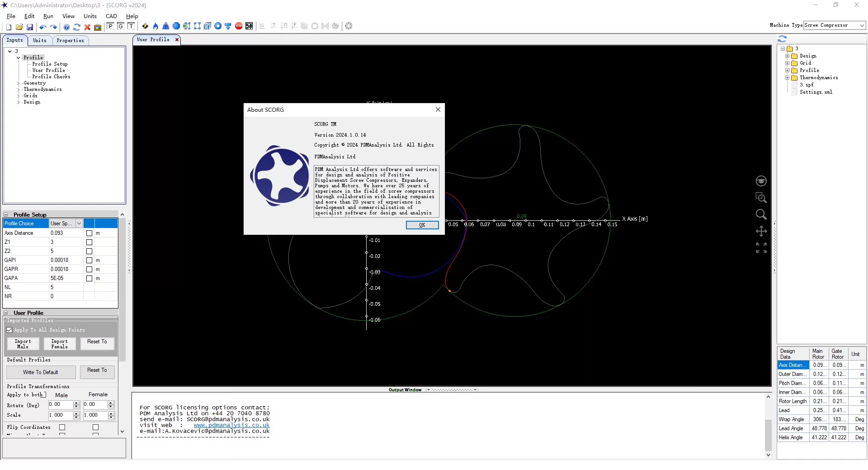Close the User Profile viewport tab
The height and width of the screenshot is (470, 868).
(177, 40)
